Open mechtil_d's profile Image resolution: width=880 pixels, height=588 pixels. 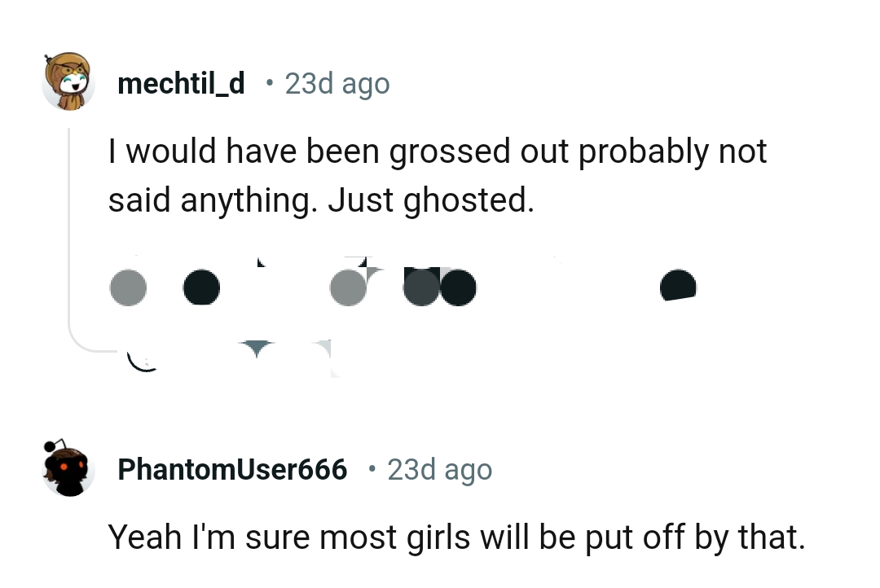pyautogui.click(x=180, y=82)
